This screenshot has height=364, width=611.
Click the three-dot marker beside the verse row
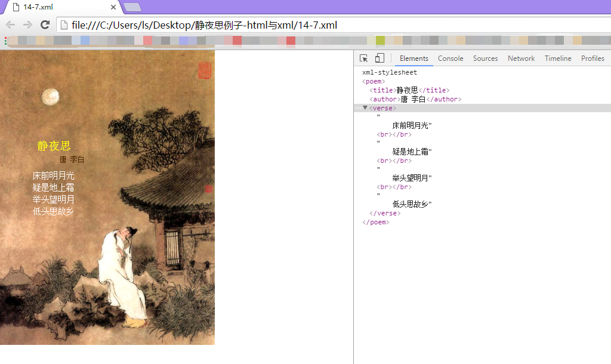[x=358, y=108]
